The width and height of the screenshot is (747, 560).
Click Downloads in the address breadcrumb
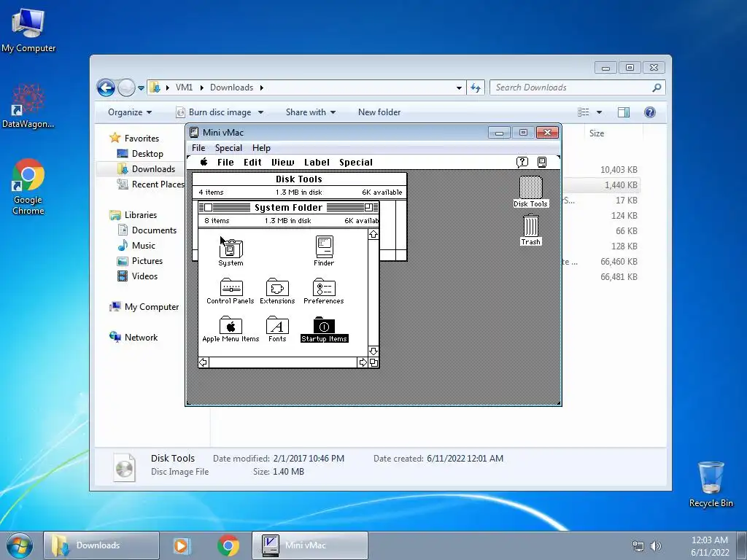tap(231, 87)
